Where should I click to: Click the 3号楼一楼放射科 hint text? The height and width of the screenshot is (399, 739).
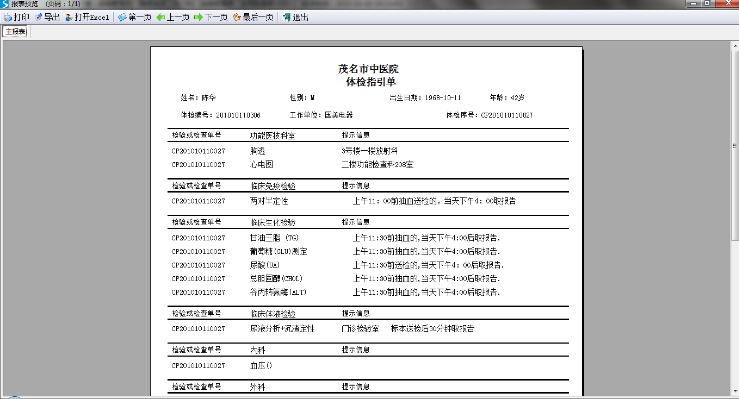[x=369, y=151]
